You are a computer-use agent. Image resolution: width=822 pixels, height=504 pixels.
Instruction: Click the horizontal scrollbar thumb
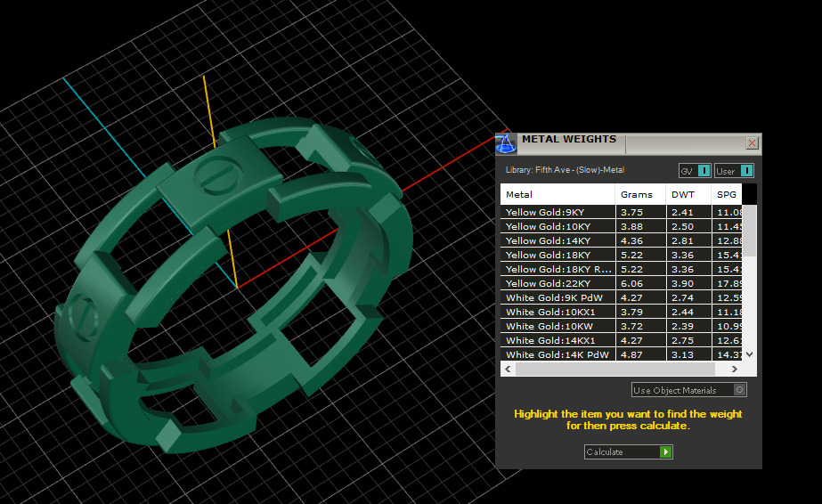click(x=614, y=369)
